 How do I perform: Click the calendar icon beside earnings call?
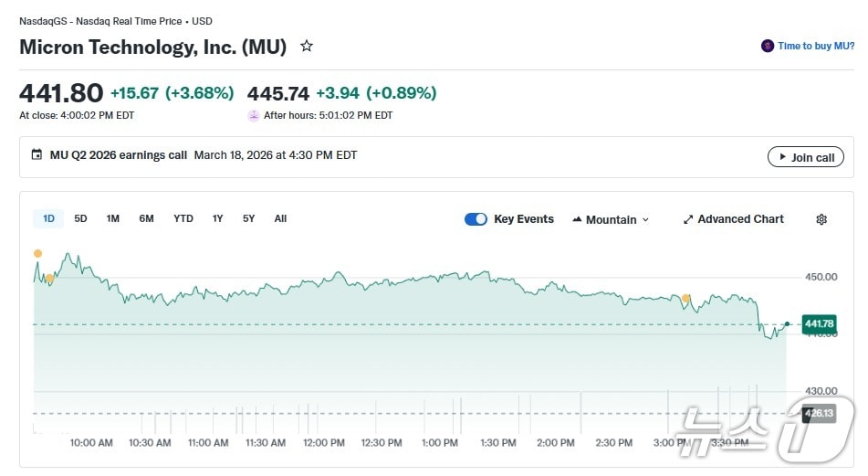pyautogui.click(x=37, y=155)
